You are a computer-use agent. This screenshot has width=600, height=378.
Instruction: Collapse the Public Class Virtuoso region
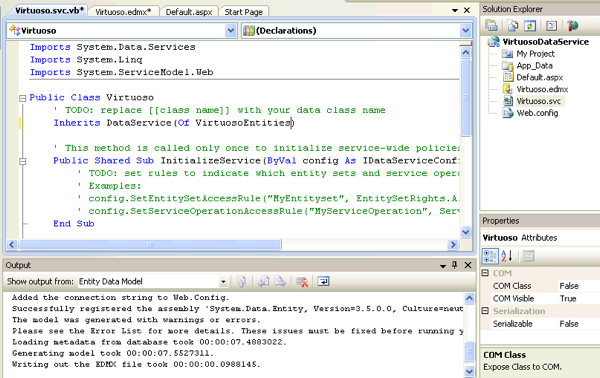pos(23,98)
